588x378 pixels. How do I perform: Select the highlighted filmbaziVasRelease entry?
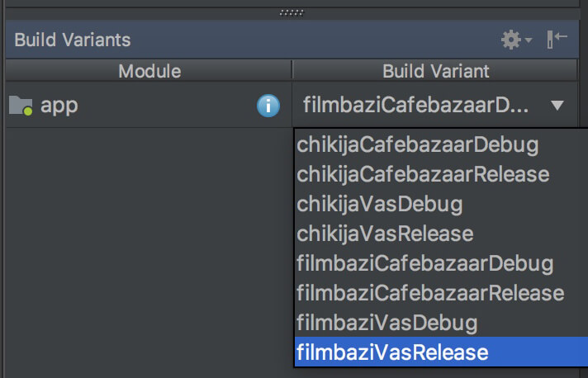pyautogui.click(x=441, y=352)
